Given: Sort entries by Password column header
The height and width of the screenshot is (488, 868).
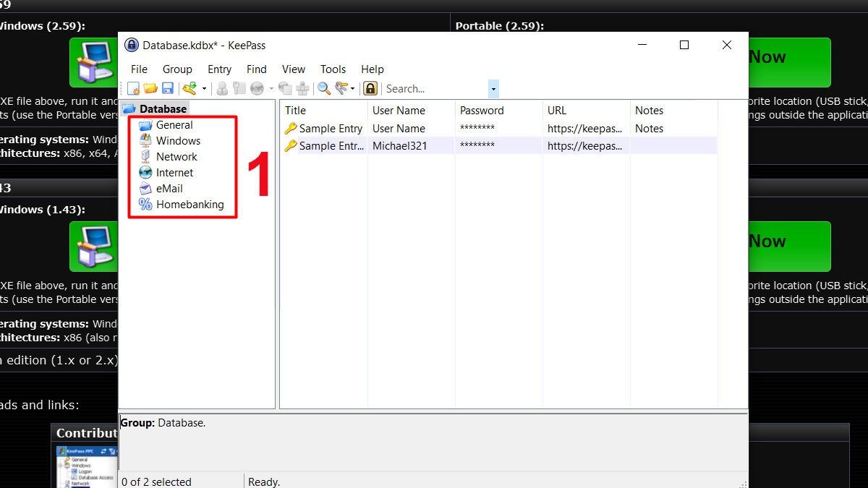Looking at the screenshot, I should tap(499, 111).
